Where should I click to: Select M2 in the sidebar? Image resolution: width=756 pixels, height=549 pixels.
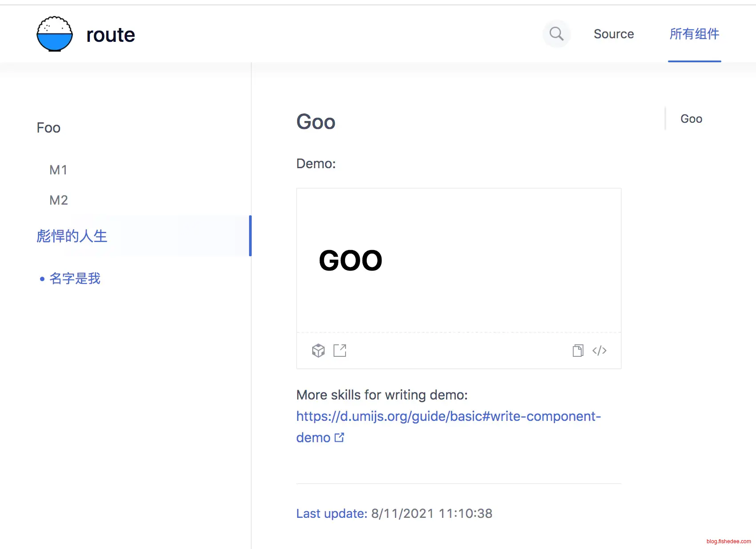59,200
